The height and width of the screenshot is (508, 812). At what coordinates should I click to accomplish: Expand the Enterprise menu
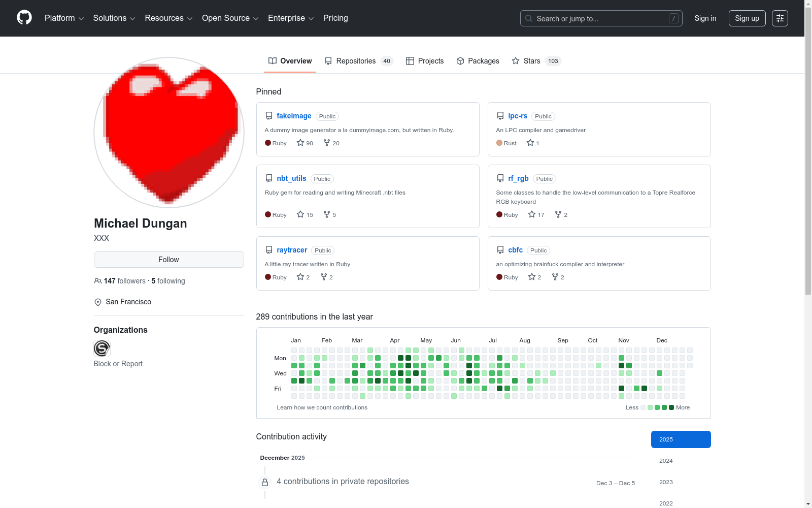(291, 18)
